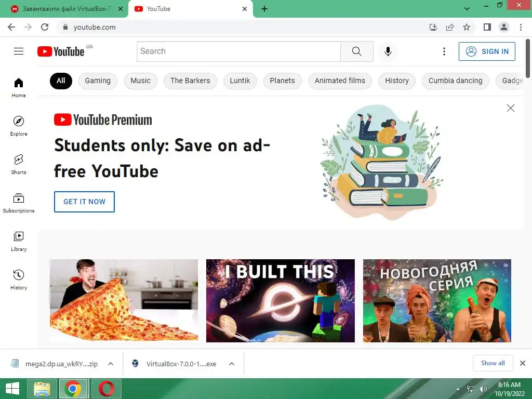This screenshot has height=399, width=532.
Task: Open Chrome three-dot menu
Action: (521, 27)
